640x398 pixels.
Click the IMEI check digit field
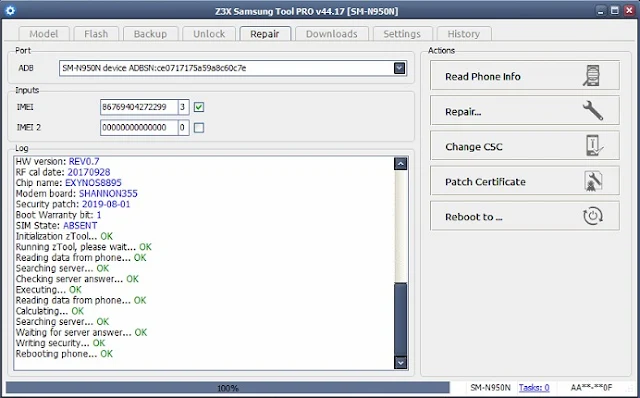183,107
